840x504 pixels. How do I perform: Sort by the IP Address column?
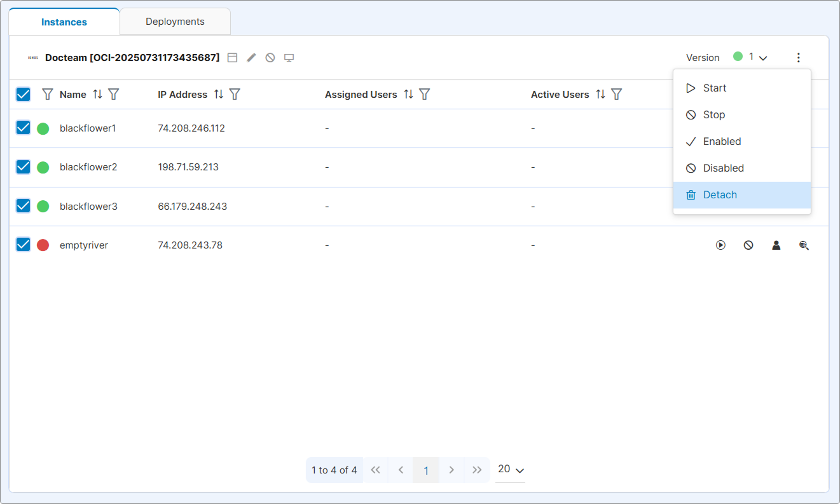click(219, 95)
